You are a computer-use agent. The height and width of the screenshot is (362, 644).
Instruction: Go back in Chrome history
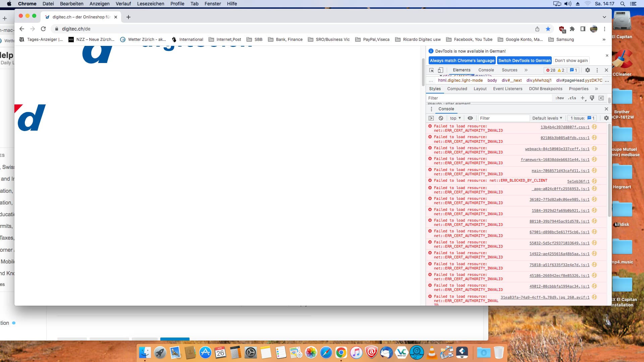[x=22, y=29]
